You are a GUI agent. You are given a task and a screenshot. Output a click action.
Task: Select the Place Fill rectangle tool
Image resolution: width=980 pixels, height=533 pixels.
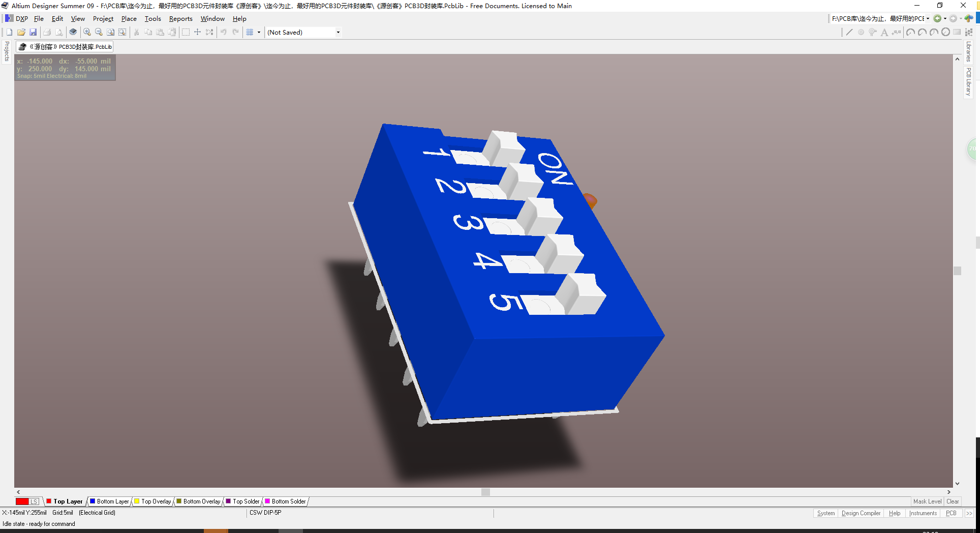point(957,32)
